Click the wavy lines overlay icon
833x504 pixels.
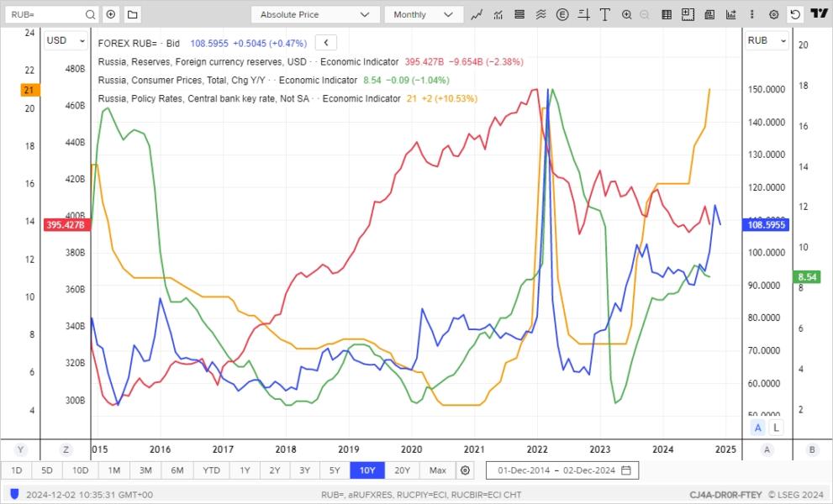540,14
